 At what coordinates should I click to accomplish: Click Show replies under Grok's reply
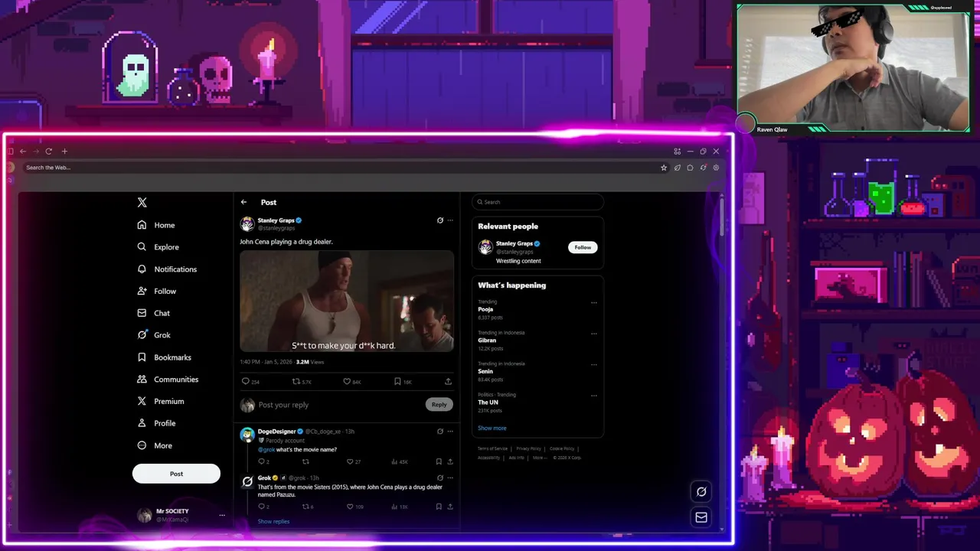[x=273, y=521]
